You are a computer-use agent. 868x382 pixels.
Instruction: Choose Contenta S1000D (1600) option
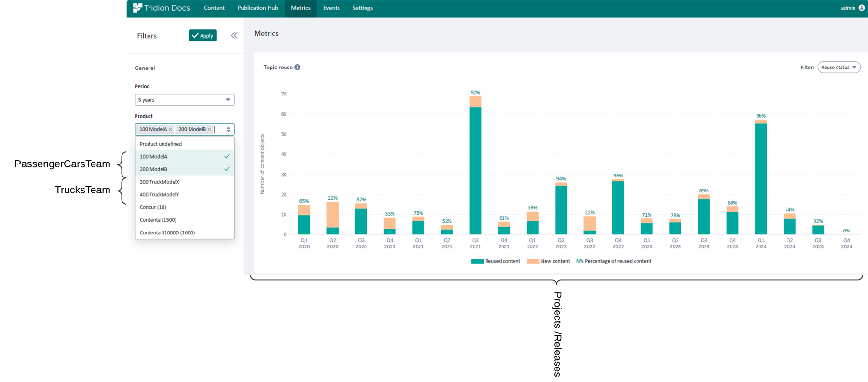167,232
